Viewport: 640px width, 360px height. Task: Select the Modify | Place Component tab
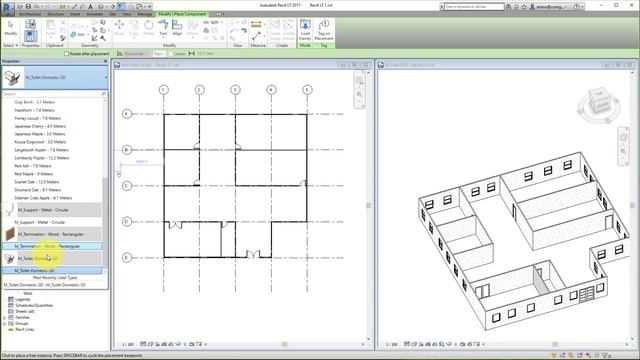[x=182, y=14]
